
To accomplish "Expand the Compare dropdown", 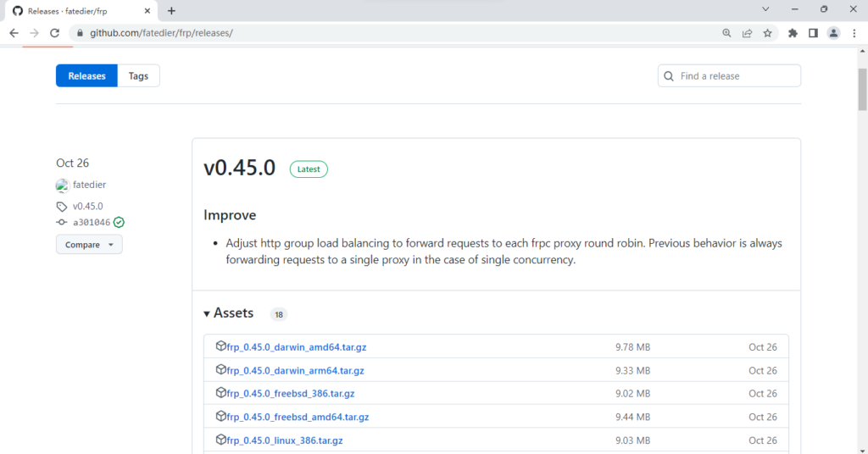I will pos(89,245).
